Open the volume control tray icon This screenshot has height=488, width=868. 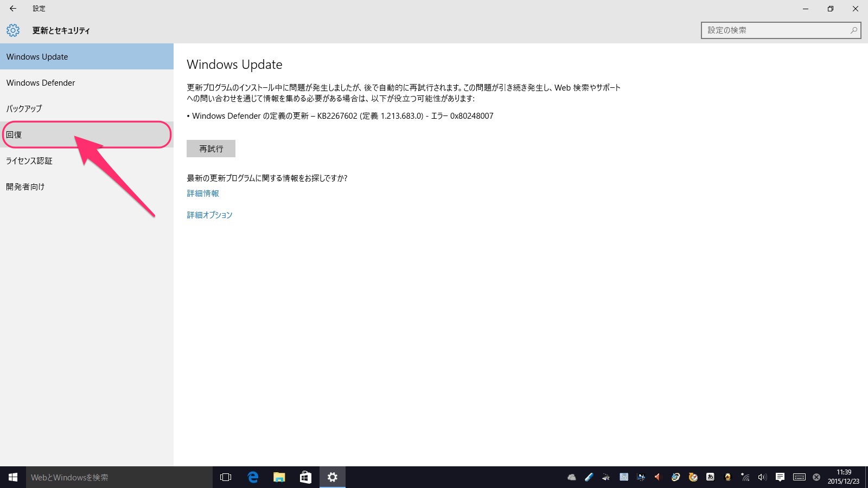762,477
